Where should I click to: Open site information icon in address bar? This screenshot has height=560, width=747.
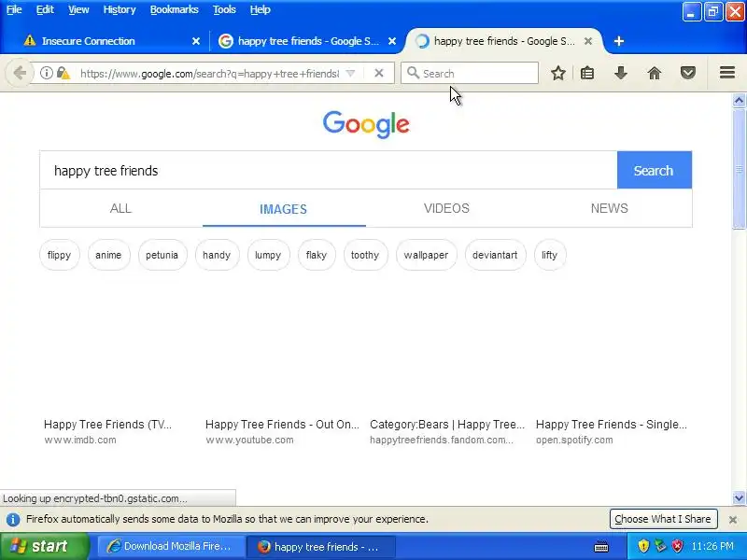click(x=46, y=73)
